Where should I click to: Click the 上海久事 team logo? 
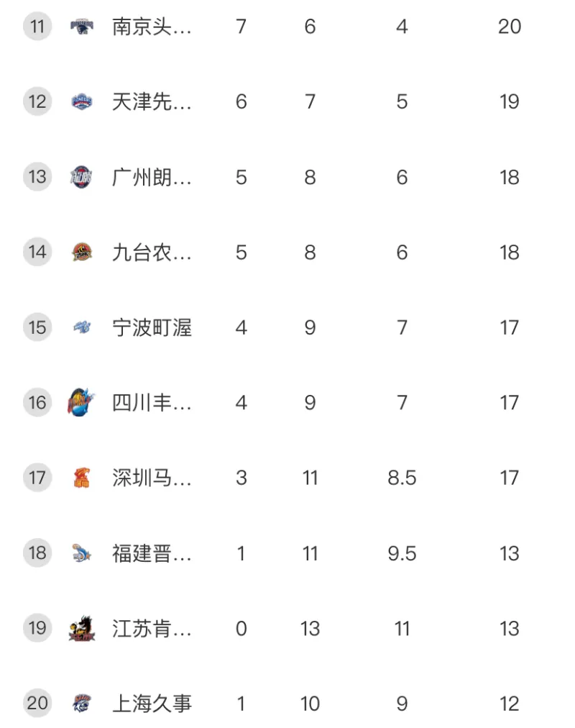(82, 704)
